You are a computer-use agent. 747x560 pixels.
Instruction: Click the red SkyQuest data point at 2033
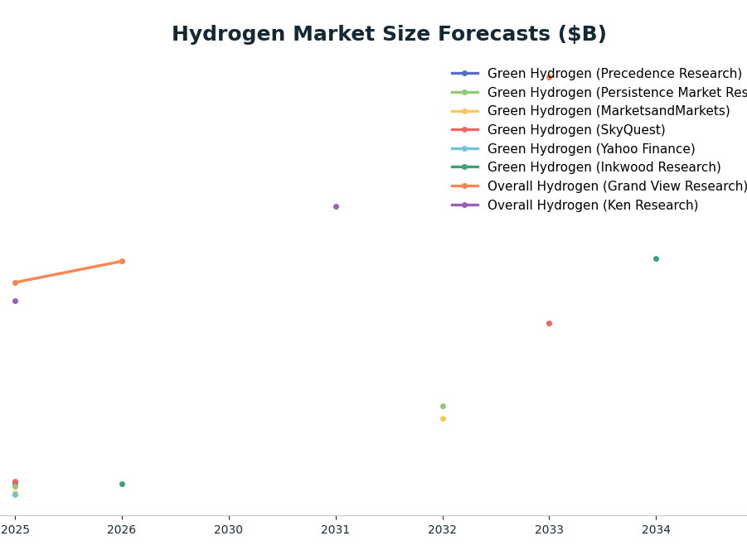tap(550, 323)
